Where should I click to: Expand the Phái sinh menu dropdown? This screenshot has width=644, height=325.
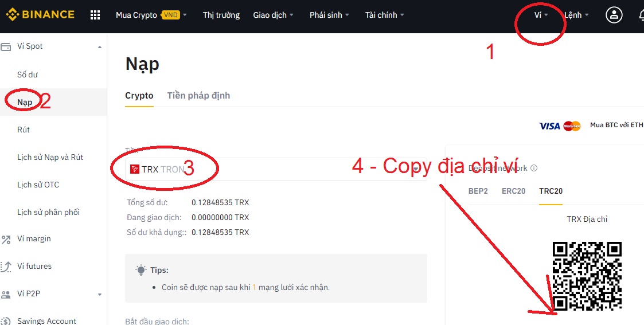(347, 15)
